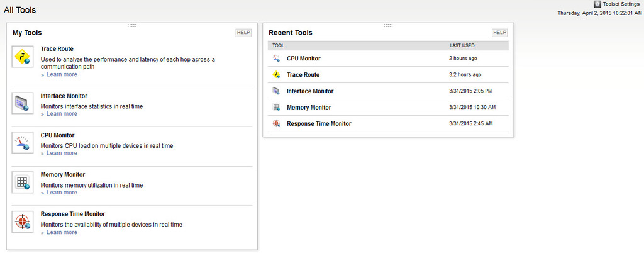Screen dimensions: 644x253
Task: Click the small CPU Monitor icon in Recent Tools
Action: [x=276, y=59]
